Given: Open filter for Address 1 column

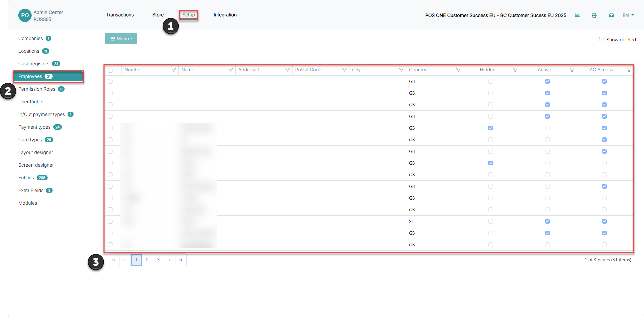Looking at the screenshot, I should pos(287,70).
